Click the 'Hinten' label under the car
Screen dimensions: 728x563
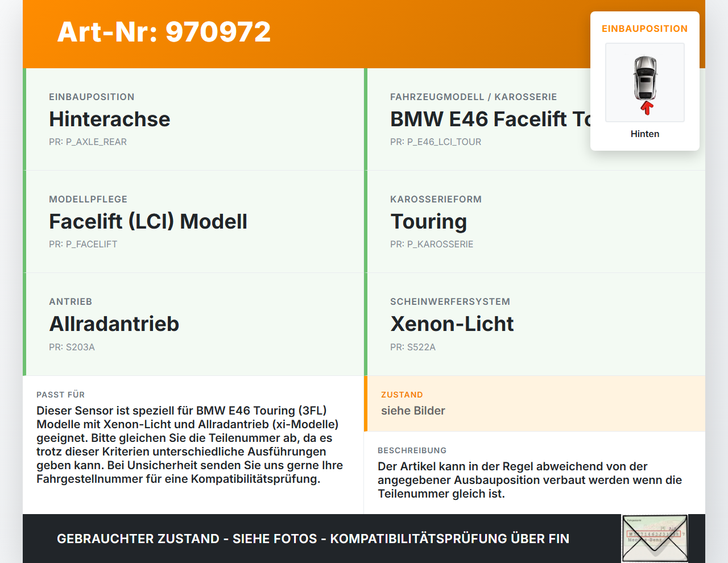coord(645,134)
